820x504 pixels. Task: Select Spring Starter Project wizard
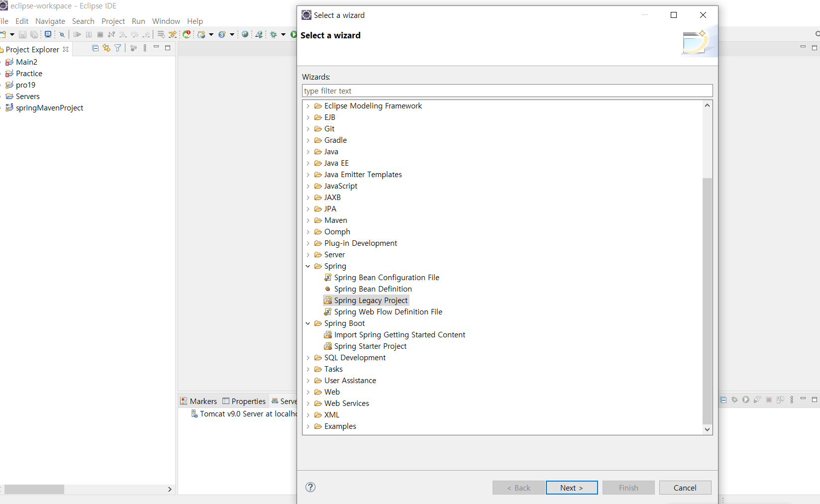tap(365, 346)
